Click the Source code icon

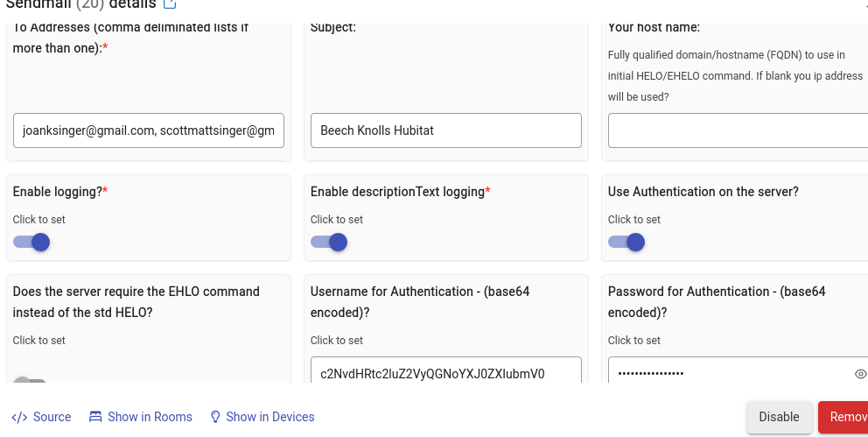coord(19,417)
